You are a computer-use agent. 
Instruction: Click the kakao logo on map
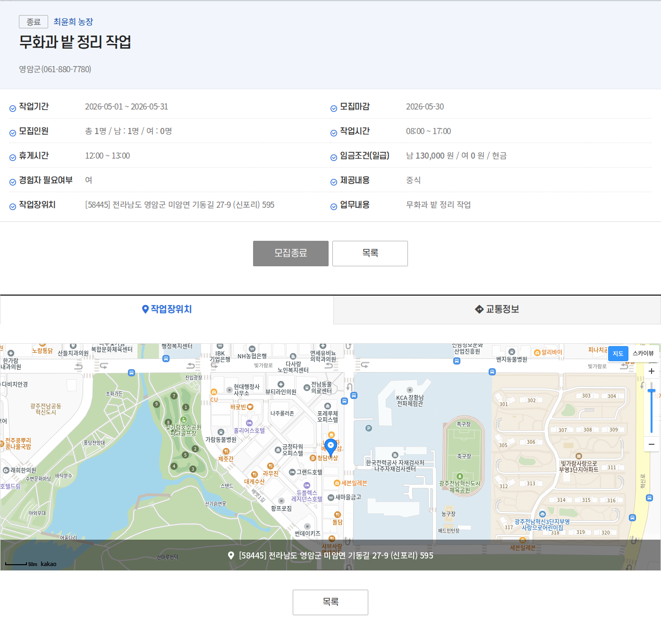48,564
